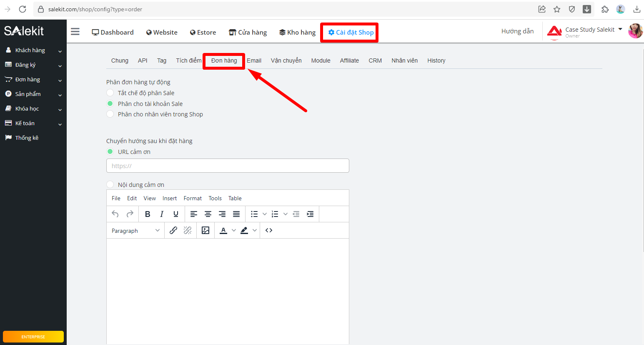The width and height of the screenshot is (644, 345).
Task: Click the Redo icon in editor
Action: coord(130,214)
